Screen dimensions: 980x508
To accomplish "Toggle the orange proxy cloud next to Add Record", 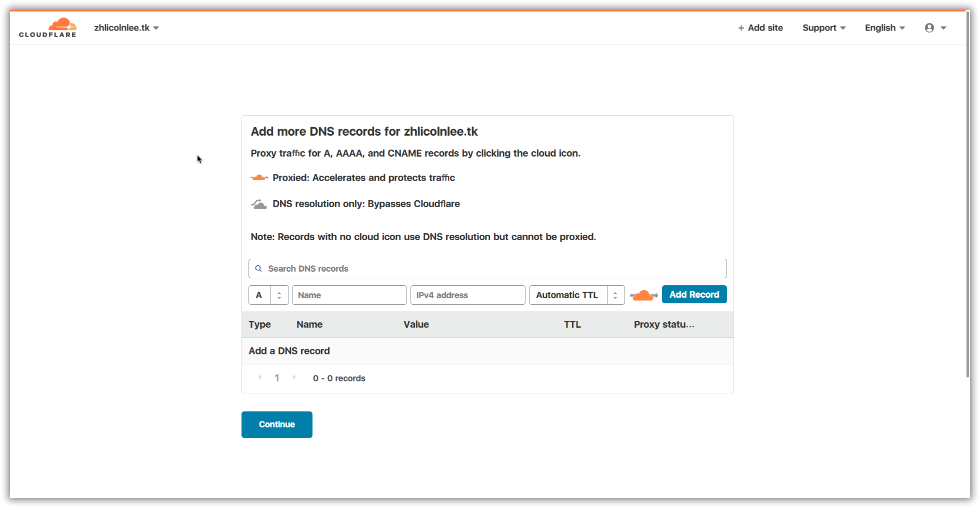I will (x=643, y=295).
